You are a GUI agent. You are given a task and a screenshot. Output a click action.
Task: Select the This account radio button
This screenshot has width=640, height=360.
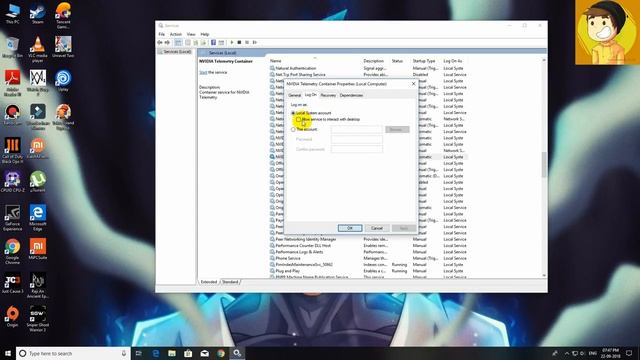293,129
